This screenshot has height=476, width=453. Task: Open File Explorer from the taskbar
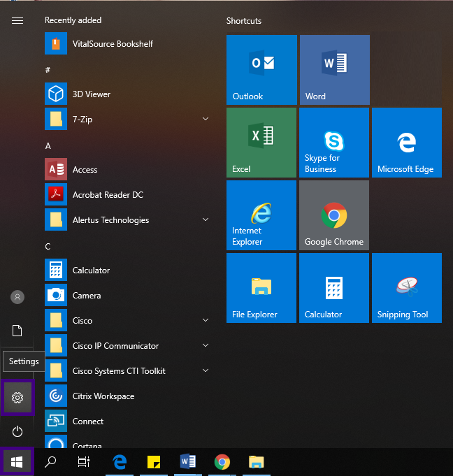[257, 462]
